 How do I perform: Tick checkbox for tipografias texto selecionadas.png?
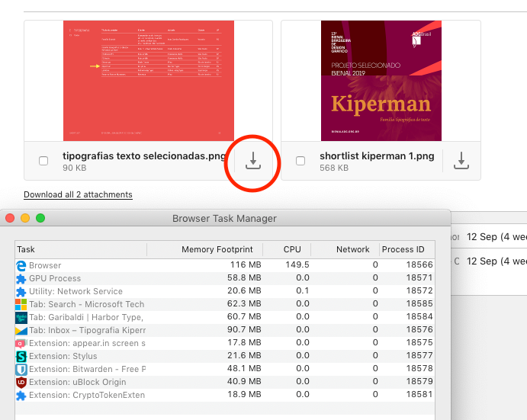click(43, 161)
